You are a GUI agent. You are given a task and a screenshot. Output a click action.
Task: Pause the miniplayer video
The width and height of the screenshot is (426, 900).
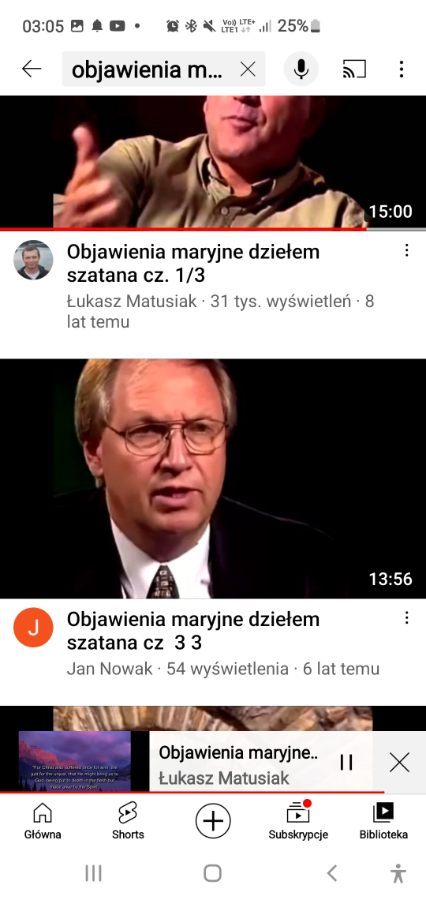tap(346, 762)
